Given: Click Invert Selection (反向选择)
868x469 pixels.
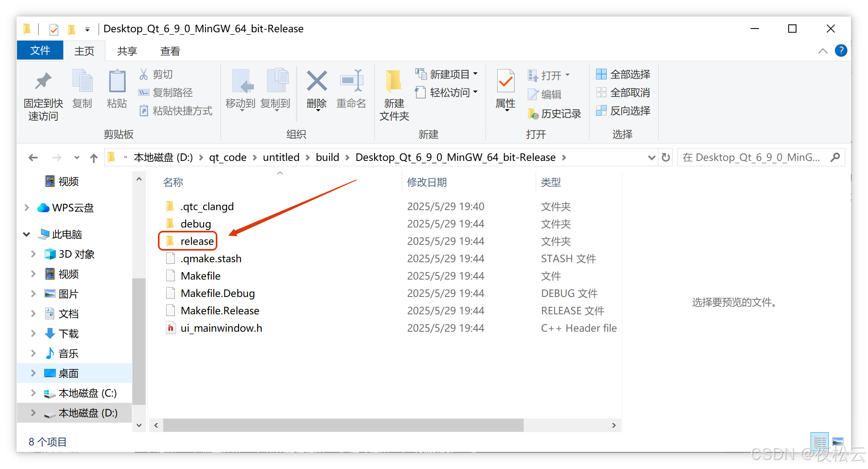Looking at the screenshot, I should click(x=623, y=111).
